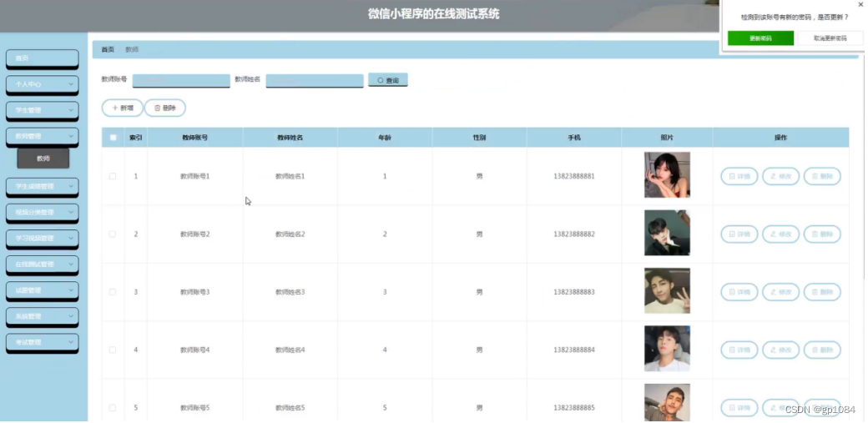Click the 教师账号 column header
Screen dimensions: 868x423
point(194,138)
